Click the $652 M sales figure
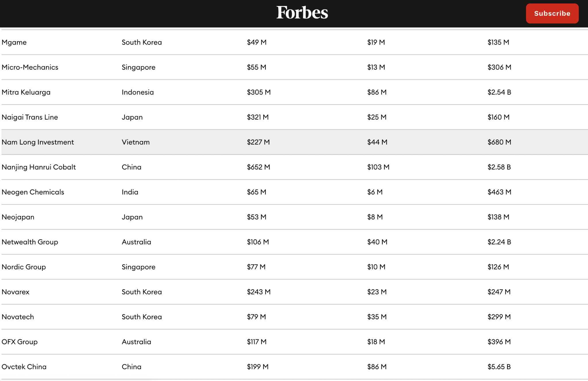This screenshot has width=588, height=381. (x=258, y=167)
